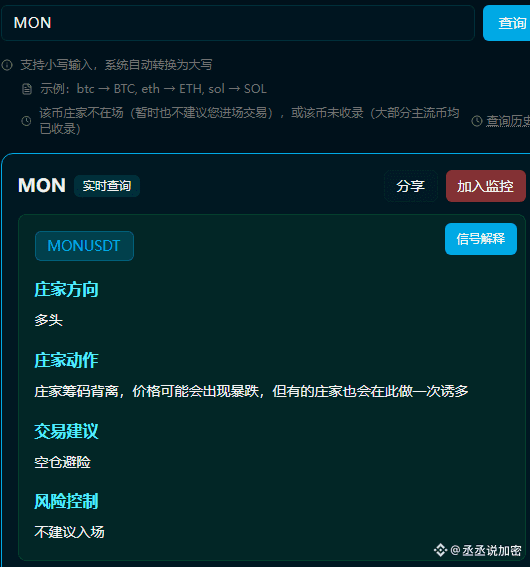This screenshot has width=530, height=567.
Task: Click the 庄家动作 section heading
Action: coord(66,361)
